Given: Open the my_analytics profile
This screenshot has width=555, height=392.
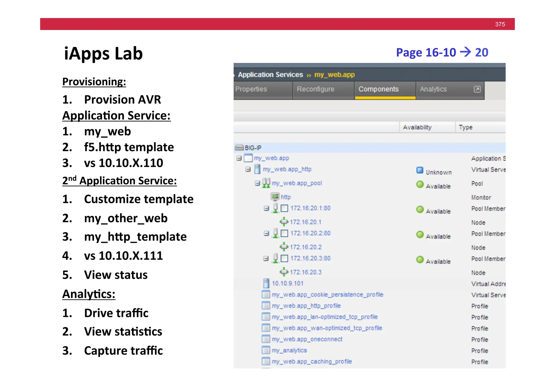Looking at the screenshot, I should [289, 350].
